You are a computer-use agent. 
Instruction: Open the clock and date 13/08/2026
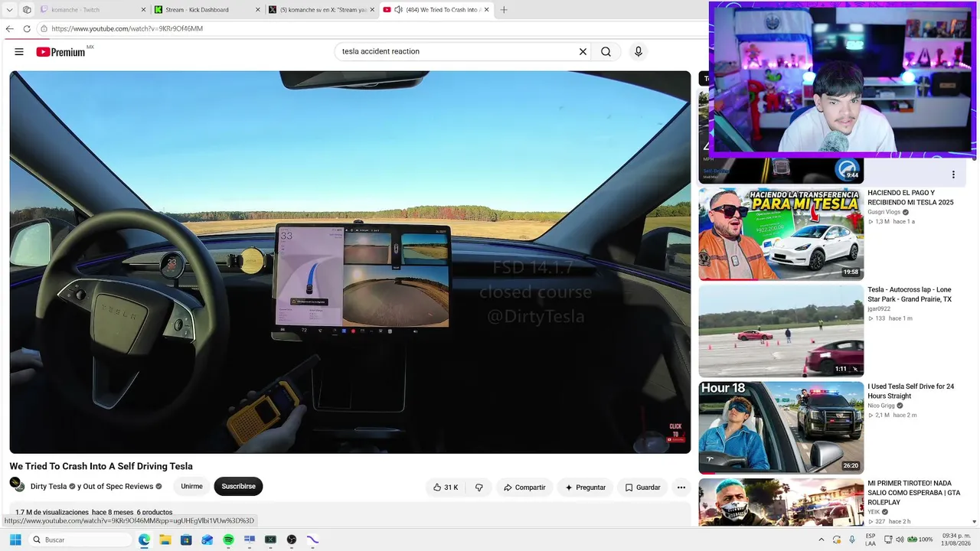pos(956,540)
